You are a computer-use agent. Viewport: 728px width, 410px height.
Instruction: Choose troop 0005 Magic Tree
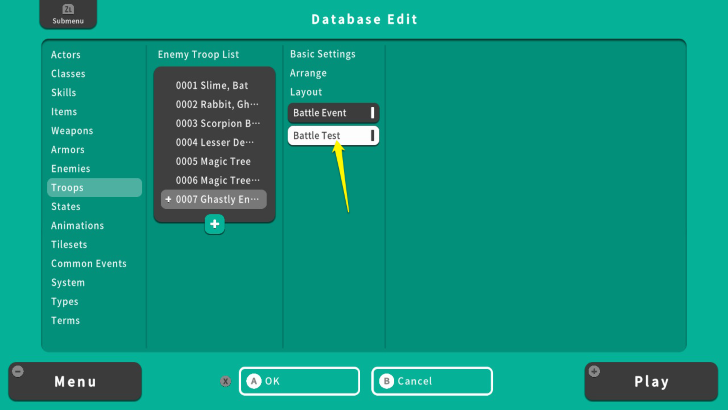(213, 162)
